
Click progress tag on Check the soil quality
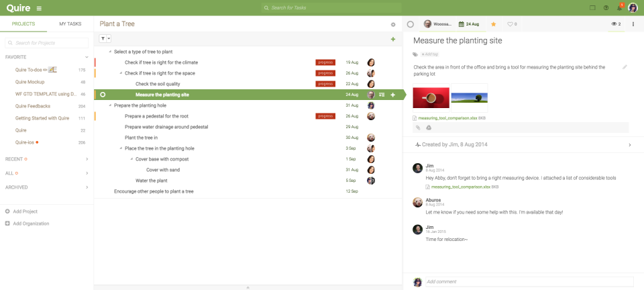[325, 84]
